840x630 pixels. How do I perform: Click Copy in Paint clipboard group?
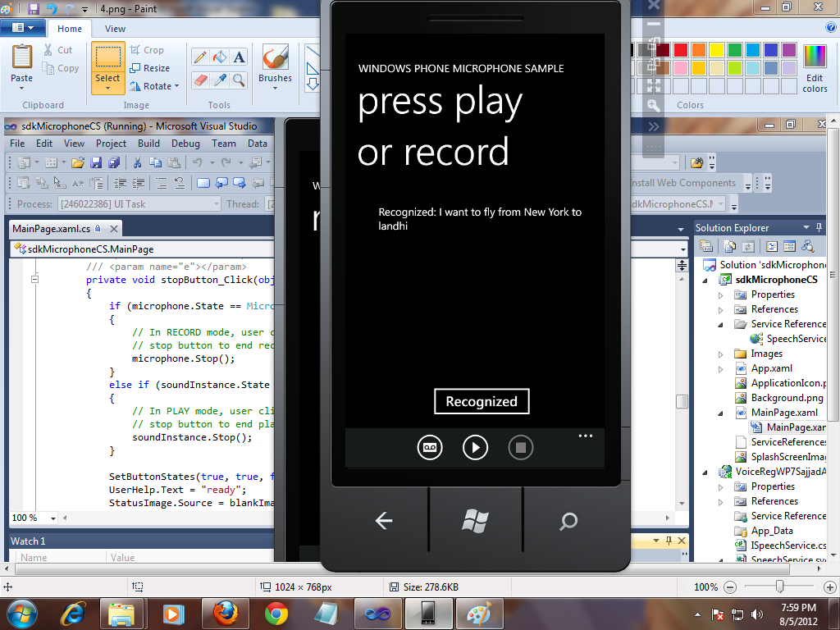coord(61,68)
